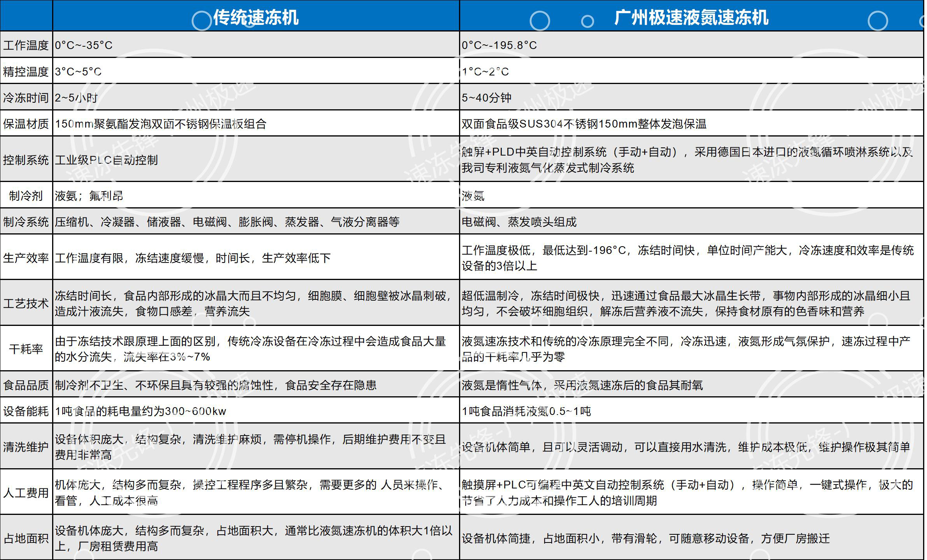The width and height of the screenshot is (927, 560).
Task: Click cell 150mm聚氨酯发泡双面不锈钢保温板组合
Action: coord(256,123)
